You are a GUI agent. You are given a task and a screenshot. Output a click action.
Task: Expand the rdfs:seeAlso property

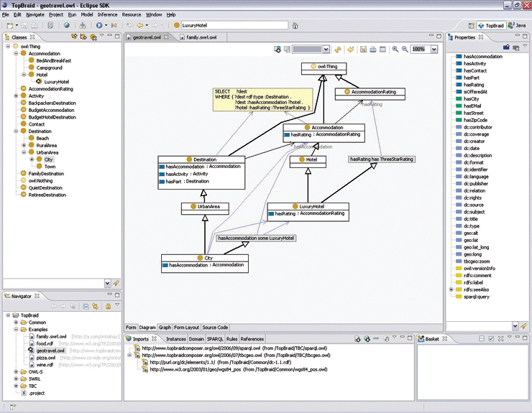(451, 289)
